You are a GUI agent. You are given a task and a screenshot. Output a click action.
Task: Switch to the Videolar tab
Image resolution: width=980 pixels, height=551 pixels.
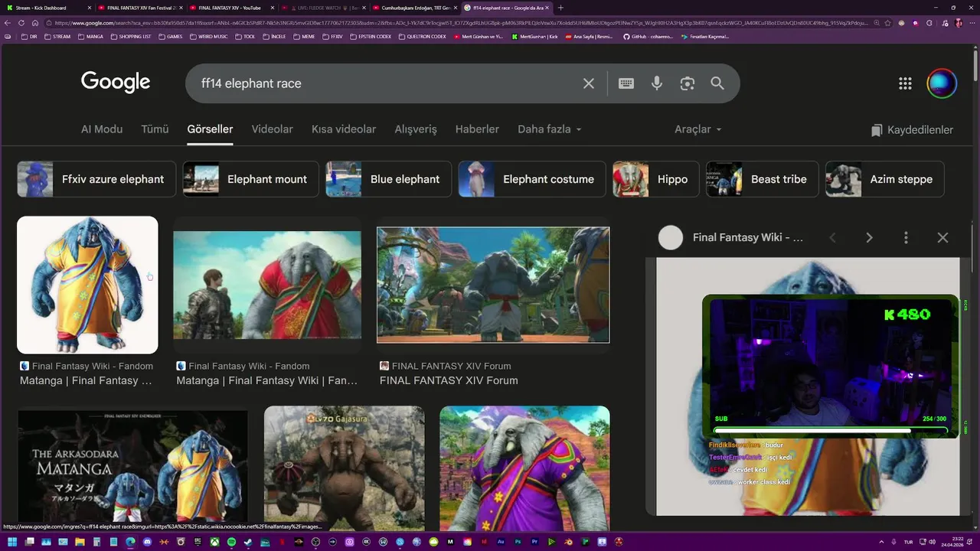[x=272, y=129]
